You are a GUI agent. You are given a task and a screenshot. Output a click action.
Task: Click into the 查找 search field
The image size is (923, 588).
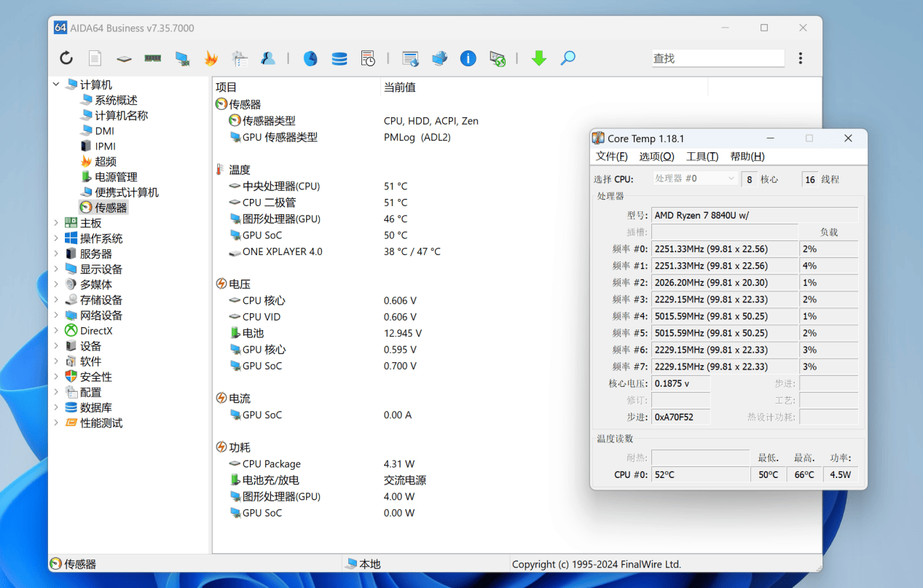(x=718, y=58)
